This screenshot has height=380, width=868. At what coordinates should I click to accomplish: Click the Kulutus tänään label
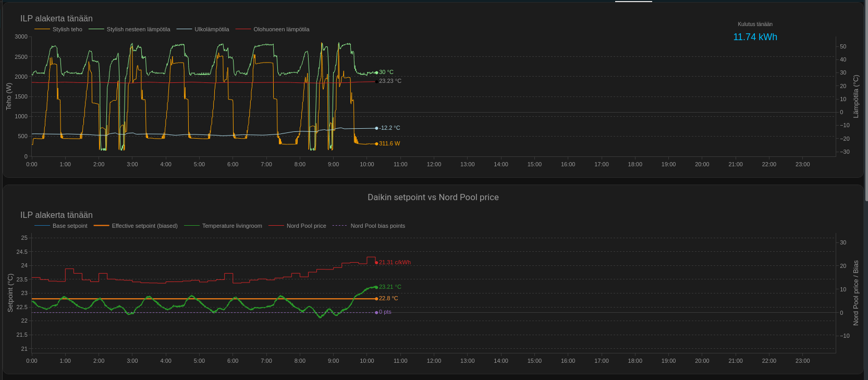pos(754,24)
